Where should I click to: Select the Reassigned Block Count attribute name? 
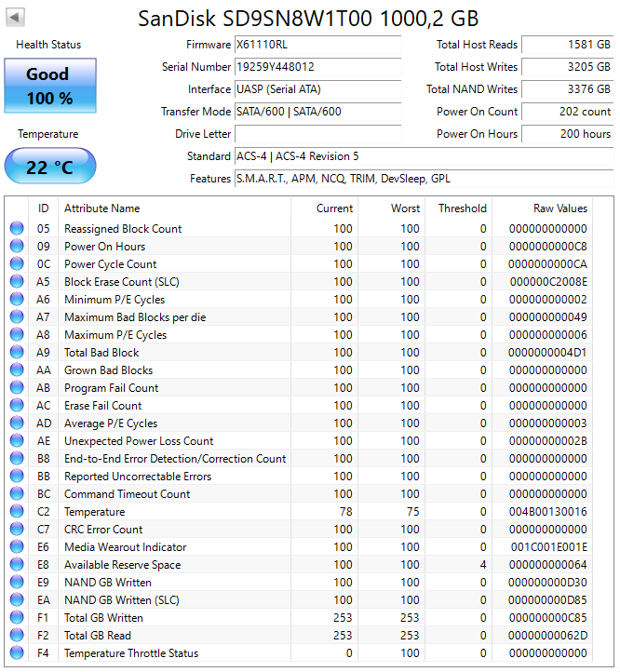(x=123, y=229)
